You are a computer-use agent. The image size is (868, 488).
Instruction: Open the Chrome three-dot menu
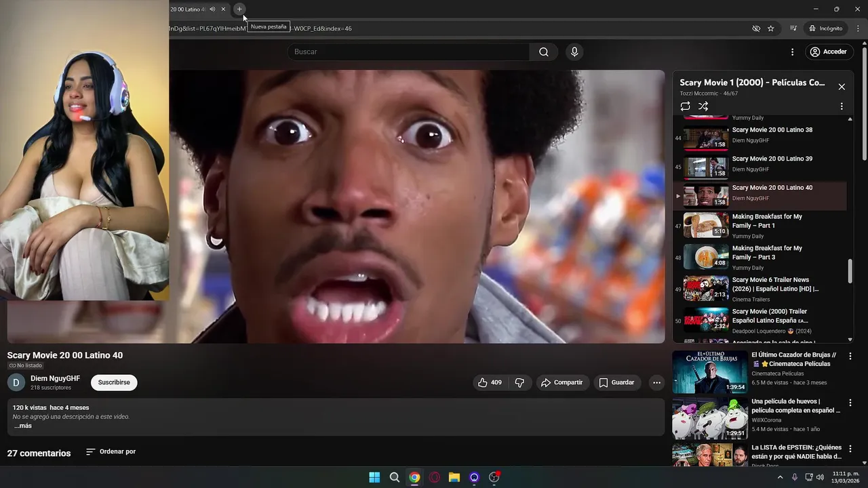point(859,28)
